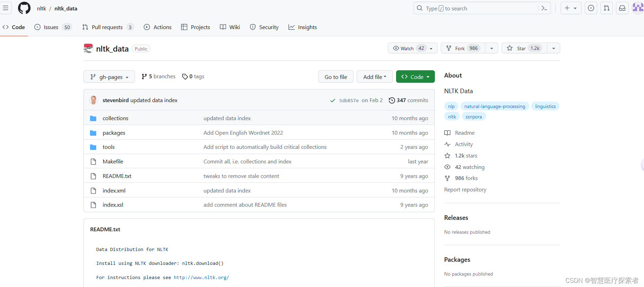This screenshot has width=644, height=287.
Task: Open the hamburger navigation menu
Action: [6, 8]
